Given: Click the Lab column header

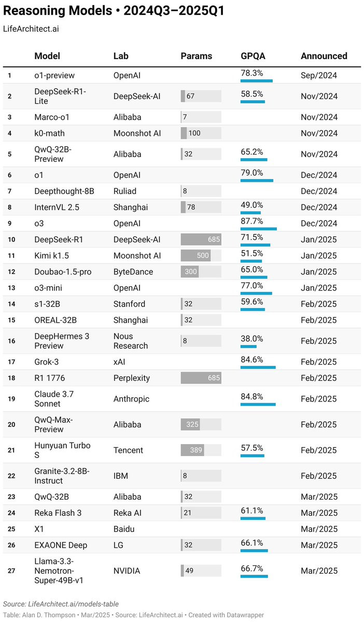Looking at the screenshot, I should coord(121,56).
